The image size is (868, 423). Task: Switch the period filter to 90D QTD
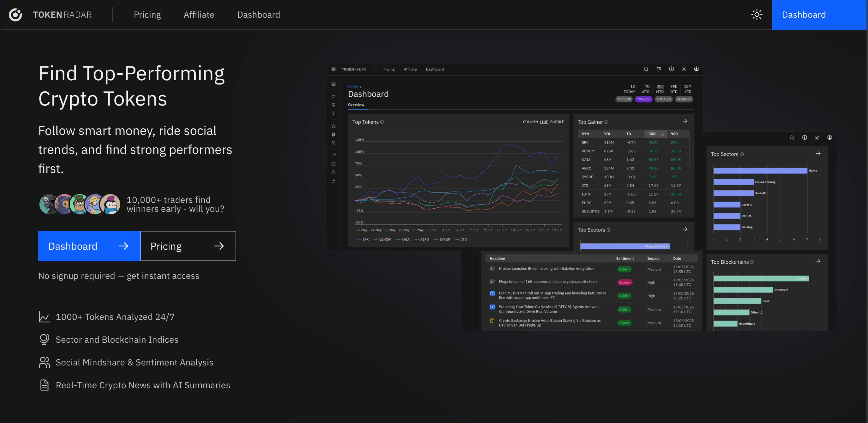click(674, 89)
